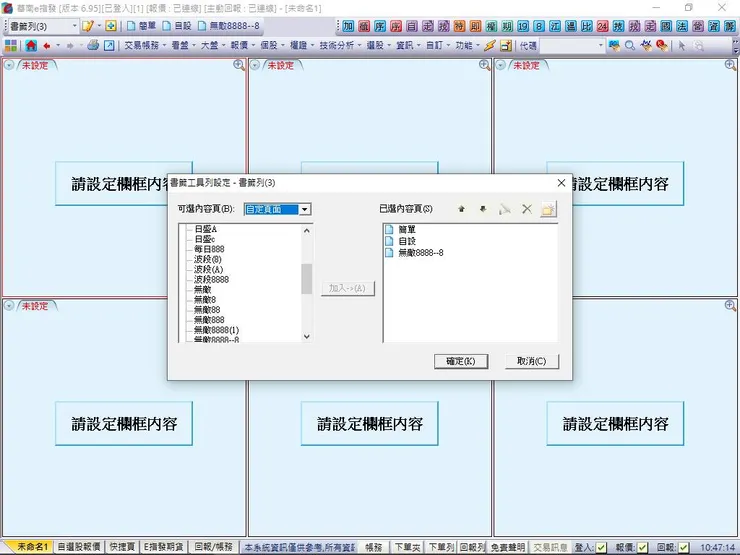The width and height of the screenshot is (740, 555).
Task: Click the list scrollbar up arrow
Action: (x=307, y=231)
